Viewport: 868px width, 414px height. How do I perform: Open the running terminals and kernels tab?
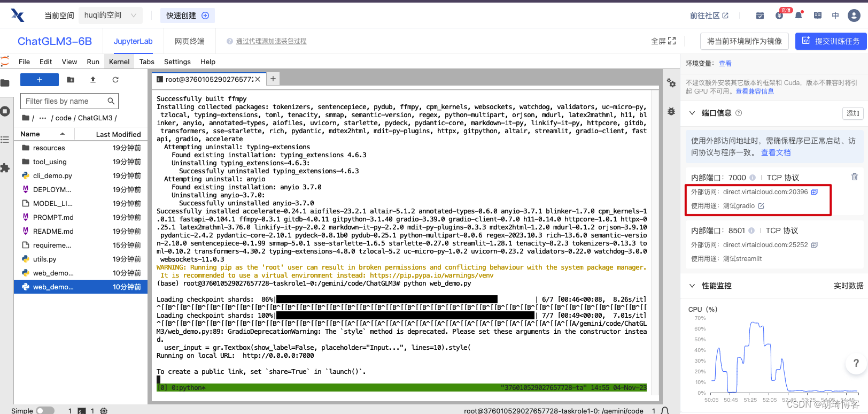(5, 111)
